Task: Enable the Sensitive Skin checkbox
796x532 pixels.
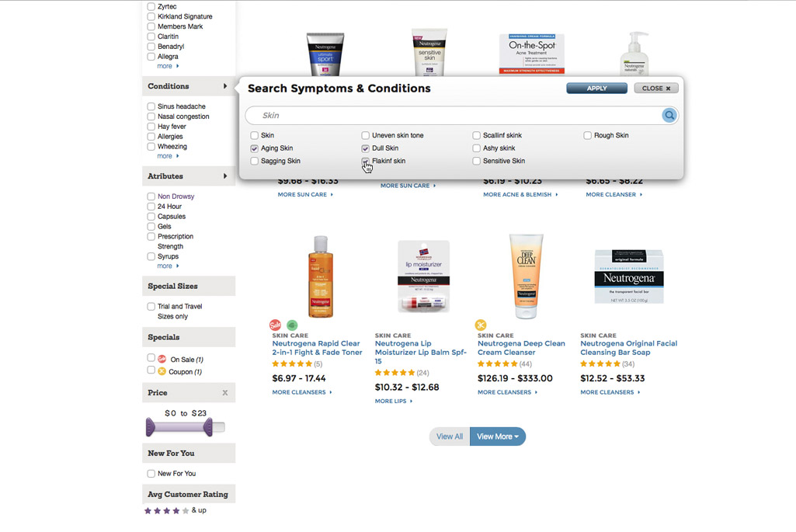Action: 476,161
